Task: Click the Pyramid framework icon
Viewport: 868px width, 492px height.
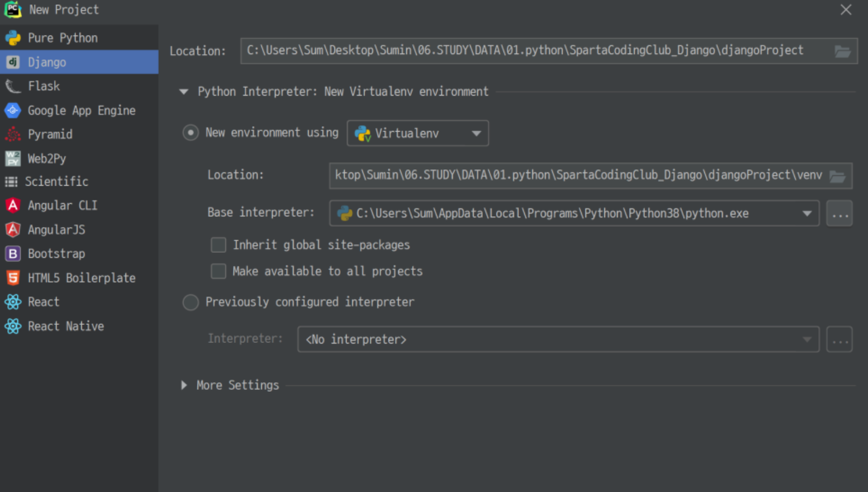Action: point(13,134)
